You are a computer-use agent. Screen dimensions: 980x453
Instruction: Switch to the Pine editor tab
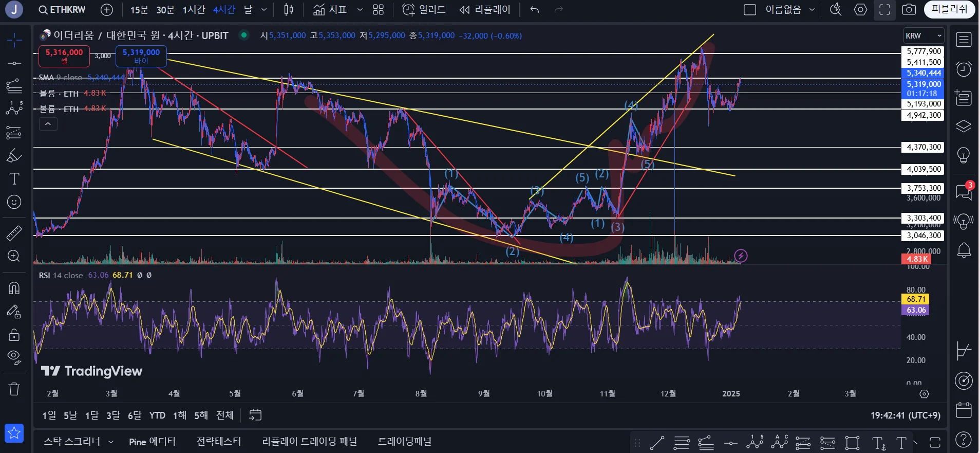point(152,442)
